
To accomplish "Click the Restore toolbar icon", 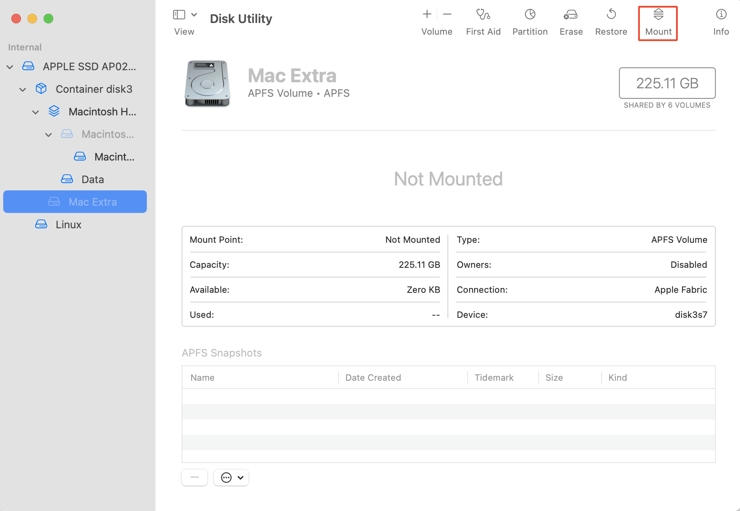I will [611, 15].
